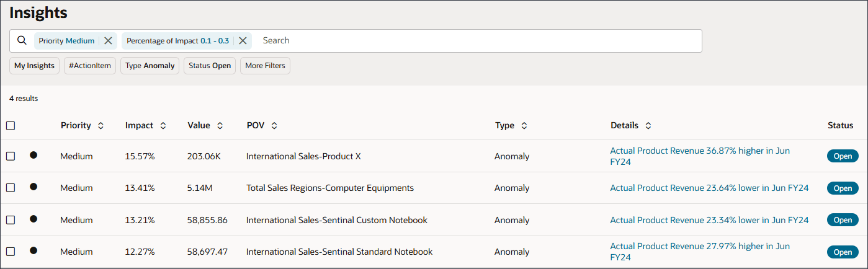Sort by POV column arrows
Image resolution: width=868 pixels, height=269 pixels.
coord(274,126)
